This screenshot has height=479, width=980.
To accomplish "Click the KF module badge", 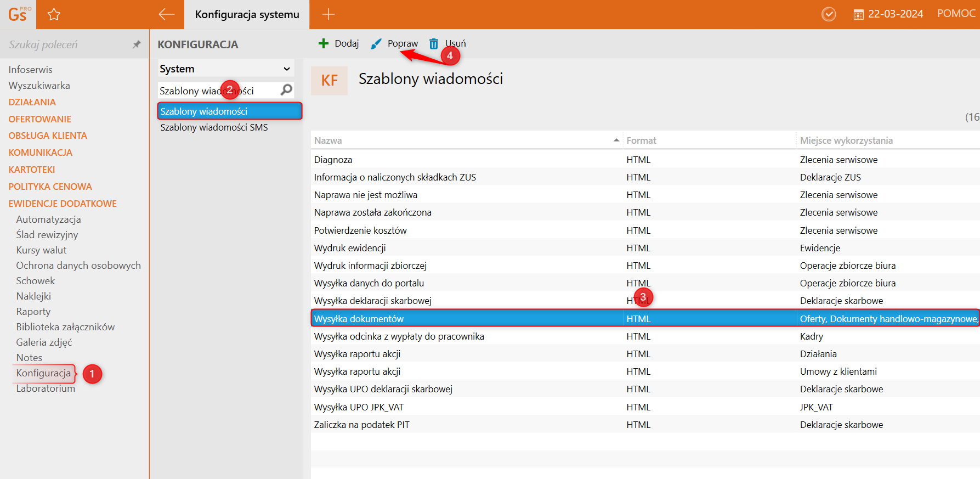I will (x=330, y=81).
